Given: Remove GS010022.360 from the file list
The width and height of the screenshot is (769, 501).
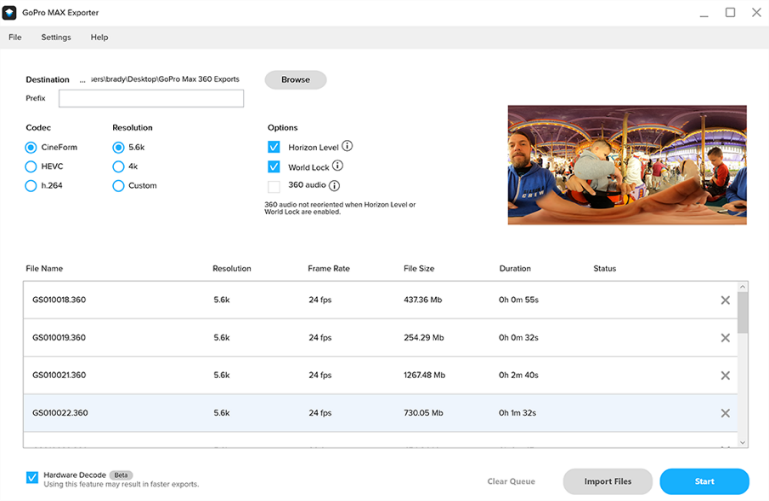Looking at the screenshot, I should 725,414.
